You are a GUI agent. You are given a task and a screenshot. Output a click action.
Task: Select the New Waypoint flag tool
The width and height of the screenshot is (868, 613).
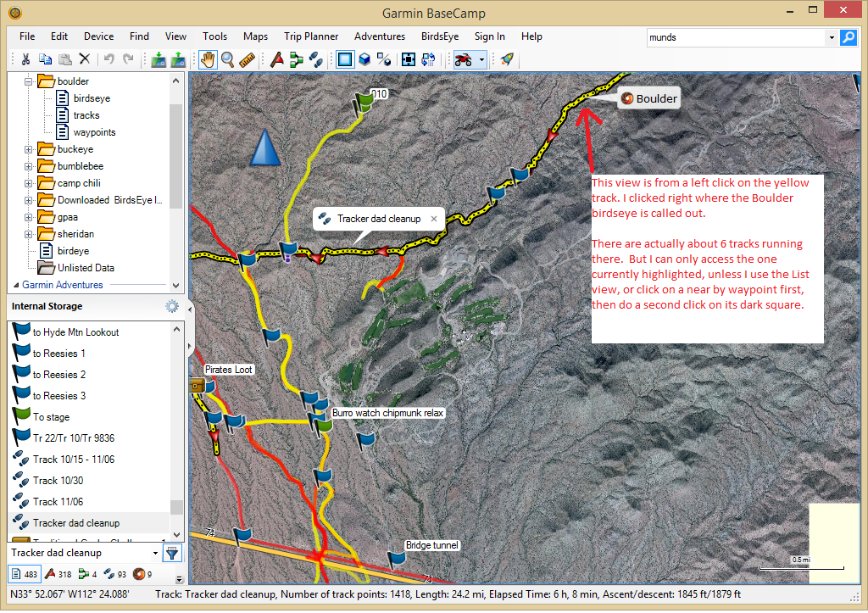pos(276,59)
